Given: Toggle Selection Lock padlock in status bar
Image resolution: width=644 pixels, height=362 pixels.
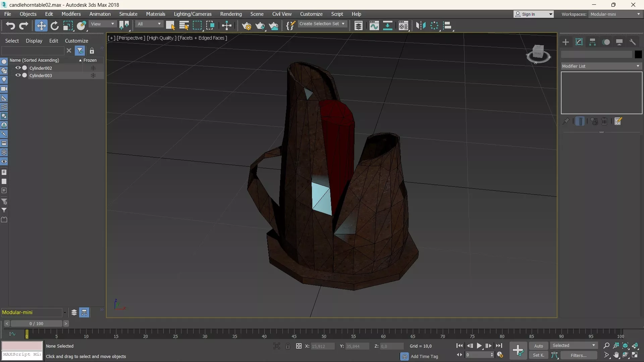Looking at the screenshot, I should pyautogui.click(x=288, y=346).
